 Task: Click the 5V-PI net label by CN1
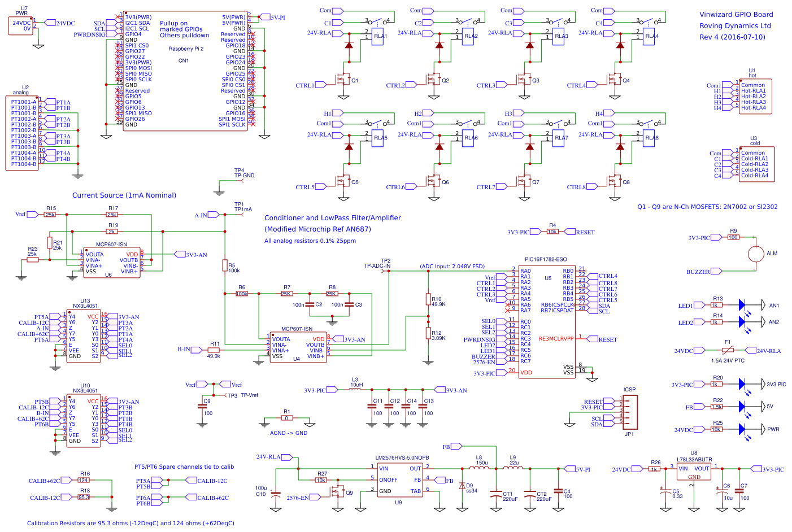pos(272,18)
